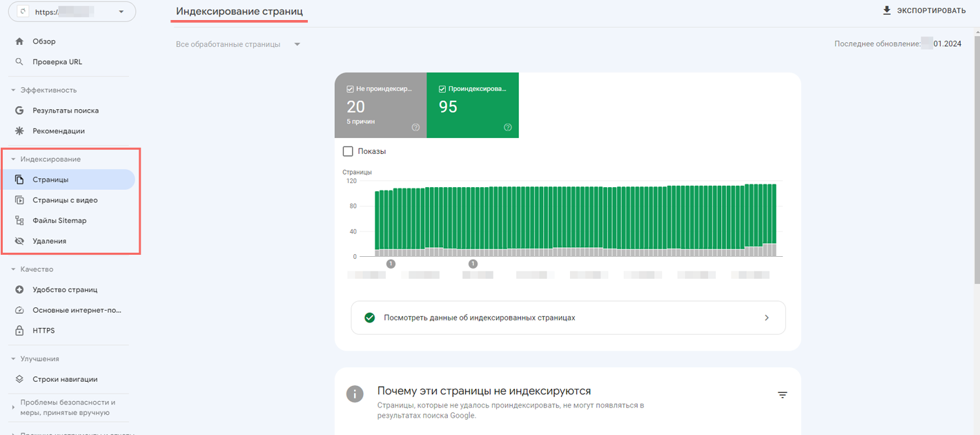
Task: Click first annotation marker on chart
Action: tap(391, 264)
